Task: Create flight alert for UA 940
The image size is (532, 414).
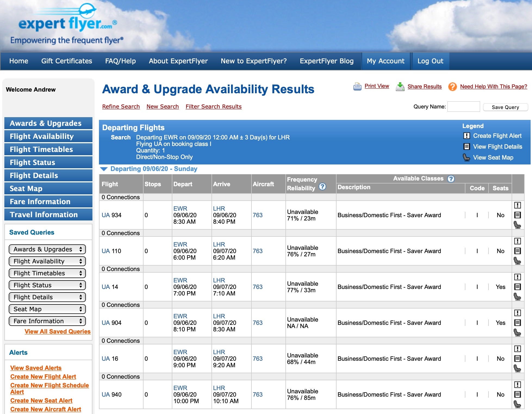Action: coord(517,385)
